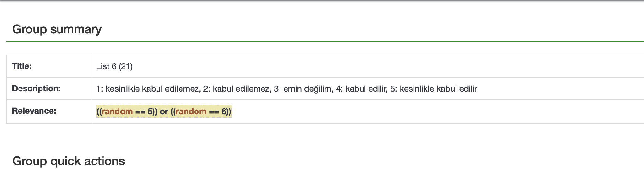Click the 'Relevance:' row label

(34, 111)
